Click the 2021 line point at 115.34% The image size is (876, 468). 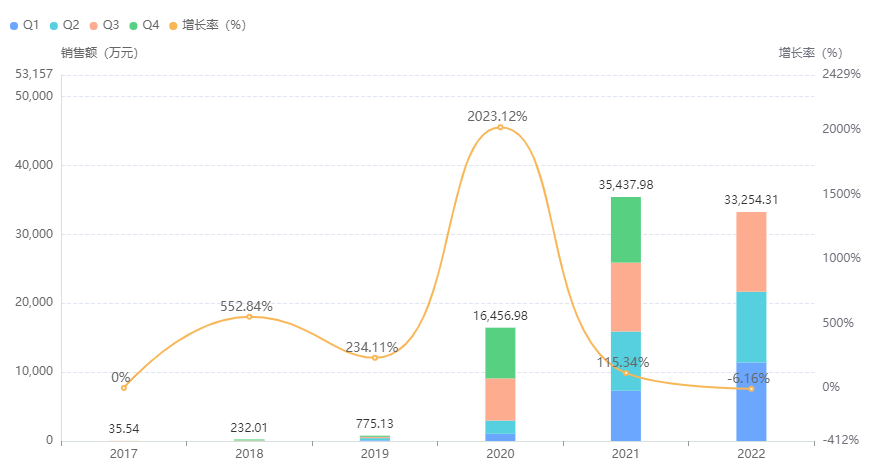626,372
